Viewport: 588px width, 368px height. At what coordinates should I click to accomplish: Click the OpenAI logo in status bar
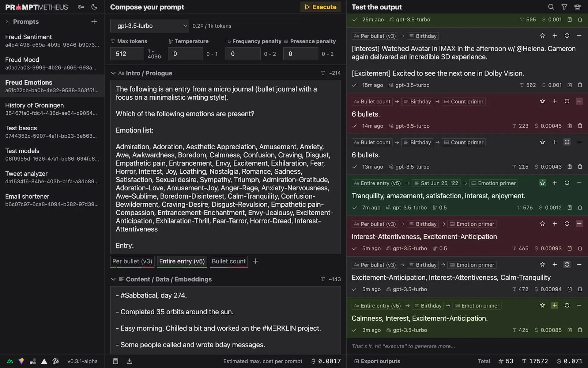[x=55, y=361]
